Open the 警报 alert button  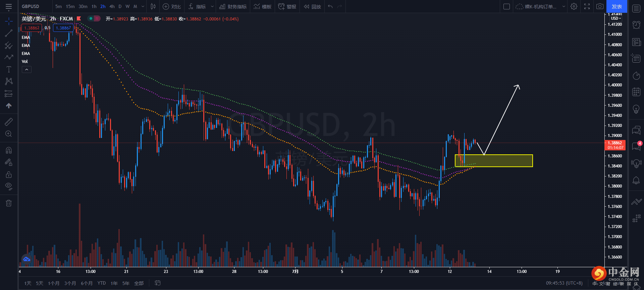click(287, 6)
